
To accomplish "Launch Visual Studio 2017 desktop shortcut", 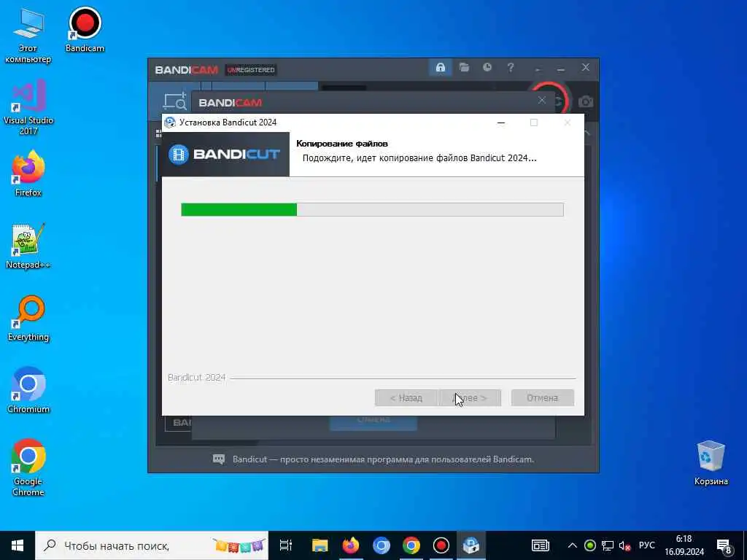I will pyautogui.click(x=28, y=108).
